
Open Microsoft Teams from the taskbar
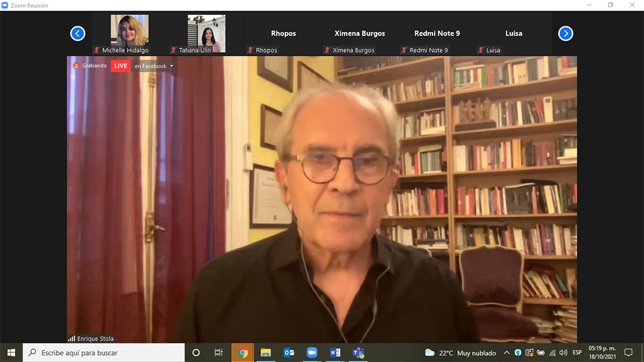coord(359,352)
